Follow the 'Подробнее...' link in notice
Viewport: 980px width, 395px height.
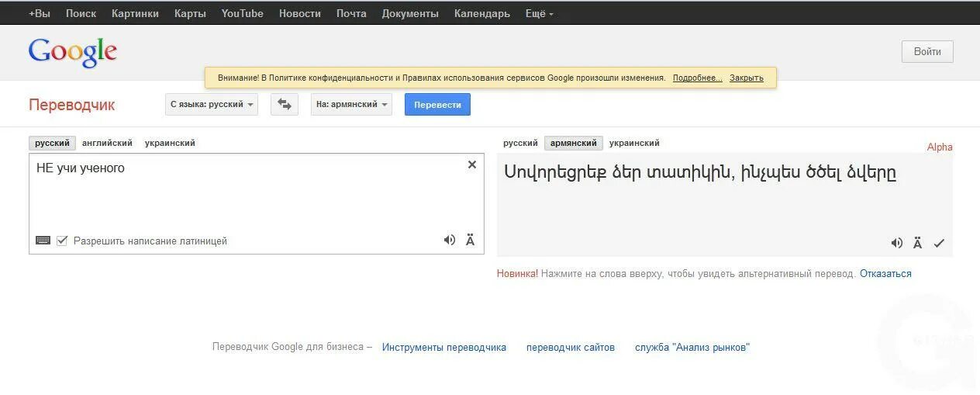pos(697,78)
